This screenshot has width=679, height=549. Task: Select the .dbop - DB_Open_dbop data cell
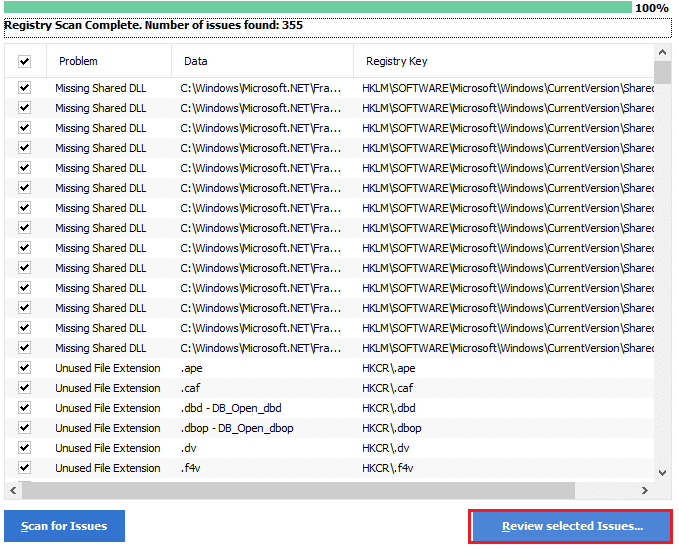[237, 428]
